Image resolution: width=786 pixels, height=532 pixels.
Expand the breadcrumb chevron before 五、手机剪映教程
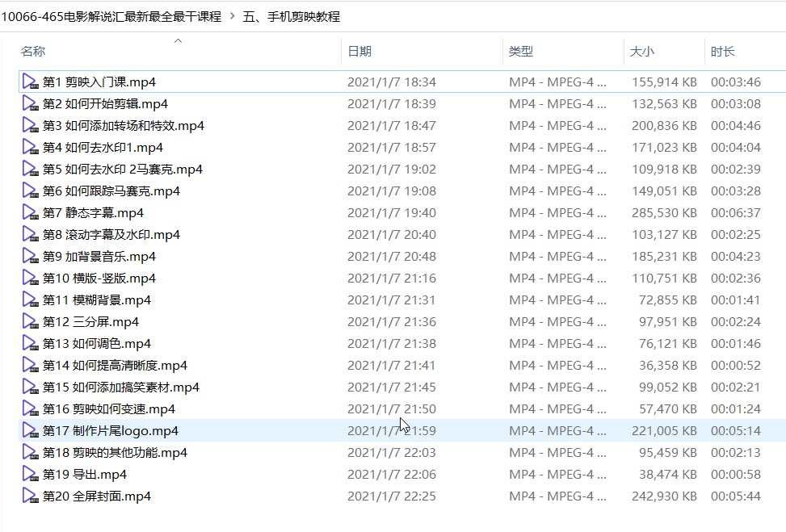[232, 16]
